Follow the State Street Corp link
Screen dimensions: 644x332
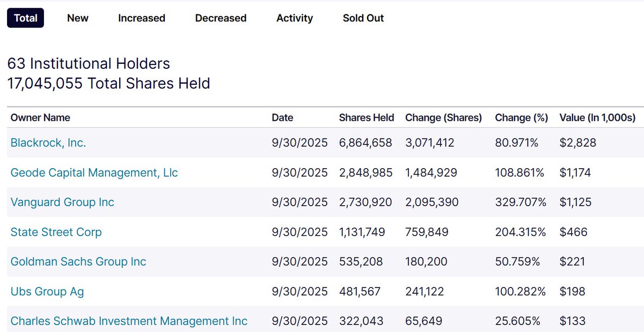(x=56, y=232)
